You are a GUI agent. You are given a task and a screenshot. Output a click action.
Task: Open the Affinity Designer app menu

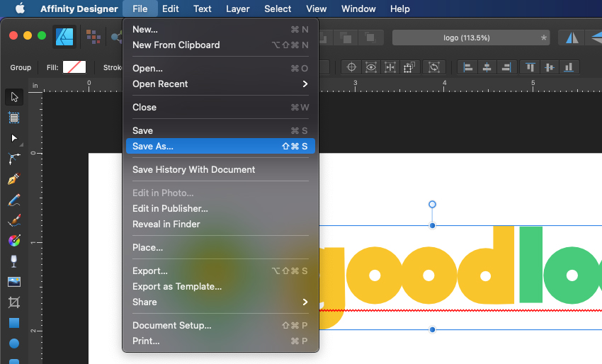[x=79, y=8]
